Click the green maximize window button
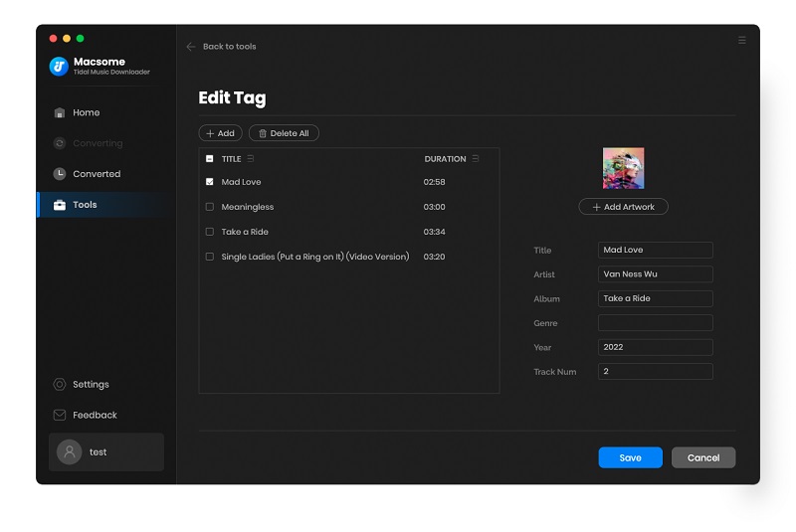Image resolution: width=796 pixels, height=532 pixels. tap(81, 38)
